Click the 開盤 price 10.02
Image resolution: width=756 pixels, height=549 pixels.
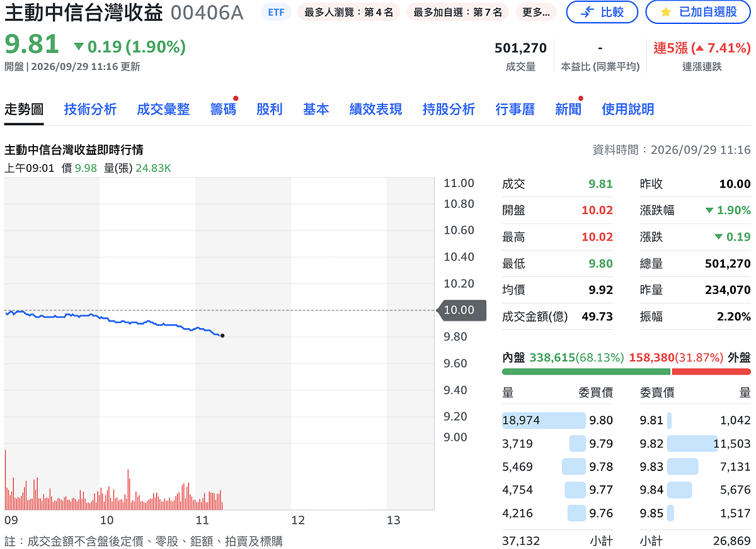pyautogui.click(x=597, y=210)
